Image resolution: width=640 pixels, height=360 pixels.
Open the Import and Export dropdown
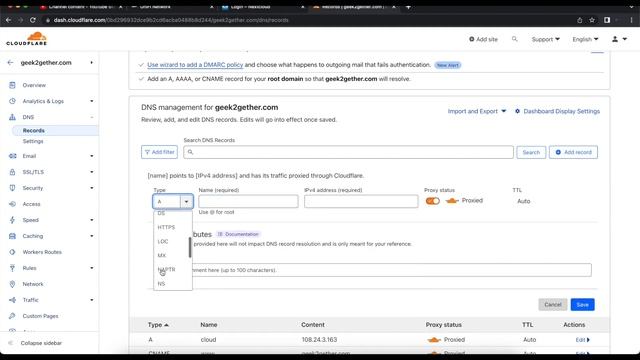(x=477, y=111)
